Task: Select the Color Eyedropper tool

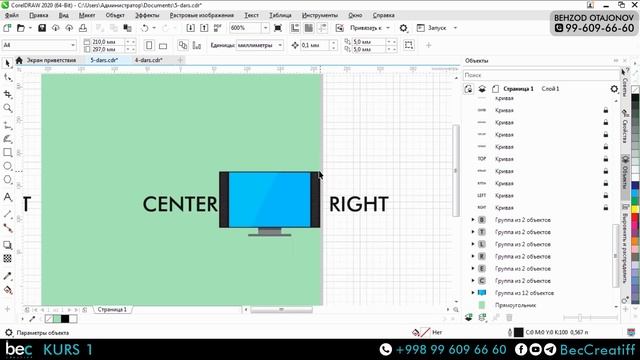Action: (7, 276)
